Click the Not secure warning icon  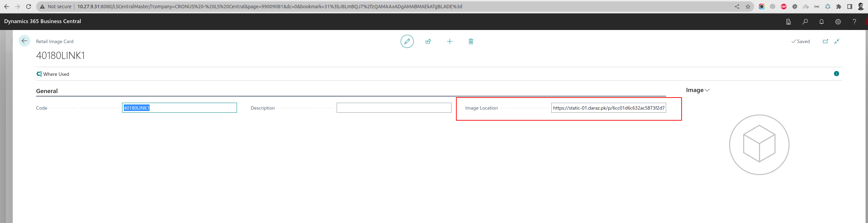coord(42,7)
